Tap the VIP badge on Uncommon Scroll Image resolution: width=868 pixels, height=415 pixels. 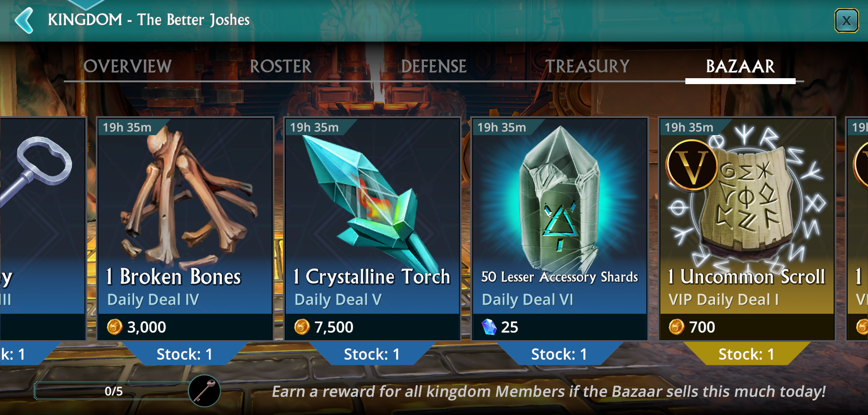coord(691,165)
